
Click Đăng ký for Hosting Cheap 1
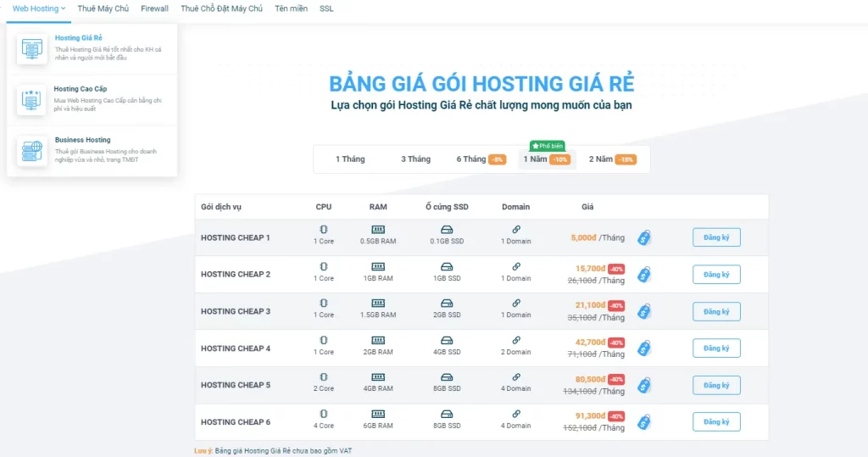pos(716,237)
